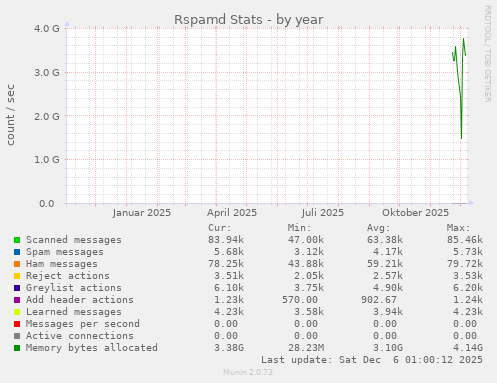
Task: Click the Spam messages max value 5.73k
Action: [468, 252]
